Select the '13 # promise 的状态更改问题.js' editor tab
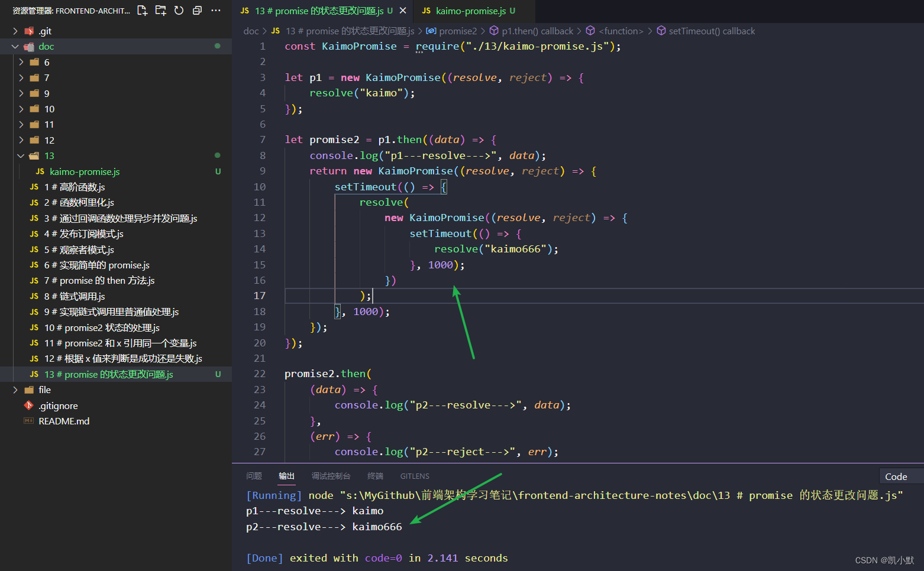 point(323,11)
